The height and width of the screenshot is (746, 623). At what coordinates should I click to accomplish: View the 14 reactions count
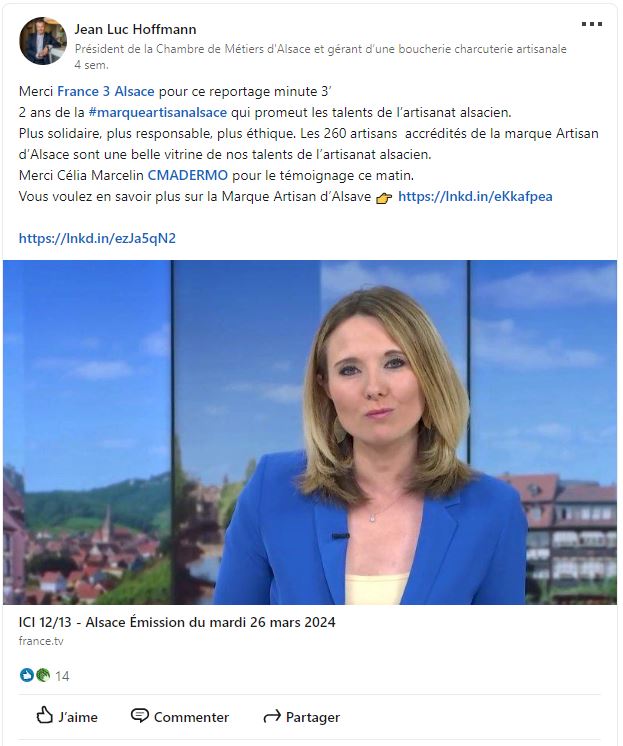[62, 676]
